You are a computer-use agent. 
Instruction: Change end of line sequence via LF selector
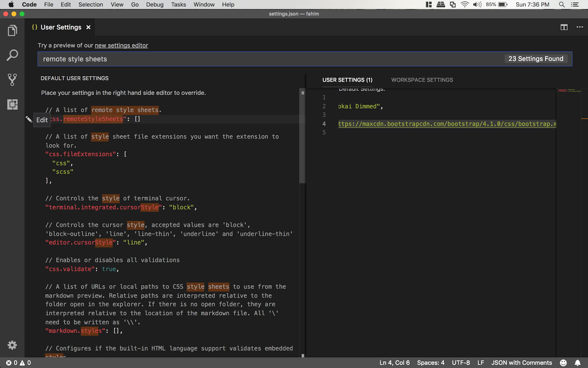coord(480,362)
